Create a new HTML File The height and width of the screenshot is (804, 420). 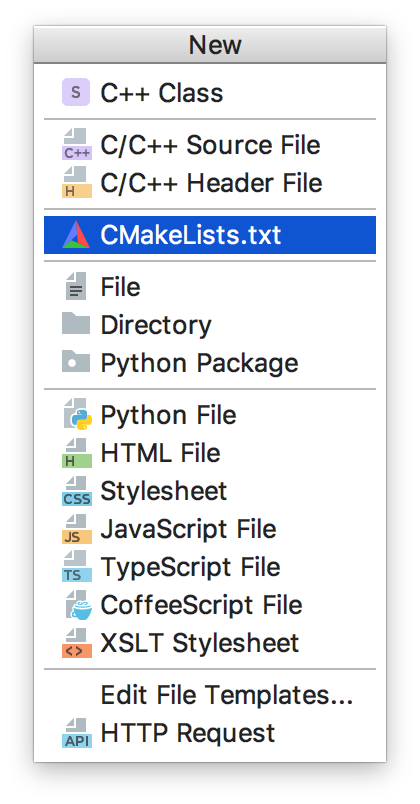click(x=210, y=452)
